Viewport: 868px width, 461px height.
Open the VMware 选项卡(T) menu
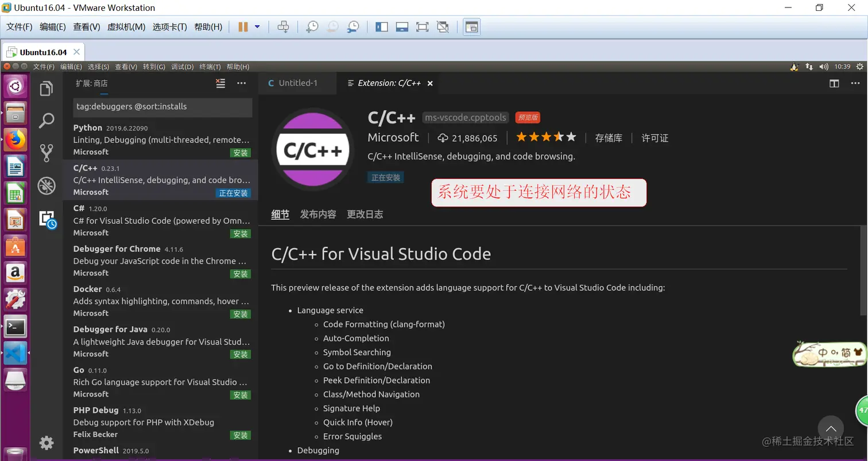(170, 27)
